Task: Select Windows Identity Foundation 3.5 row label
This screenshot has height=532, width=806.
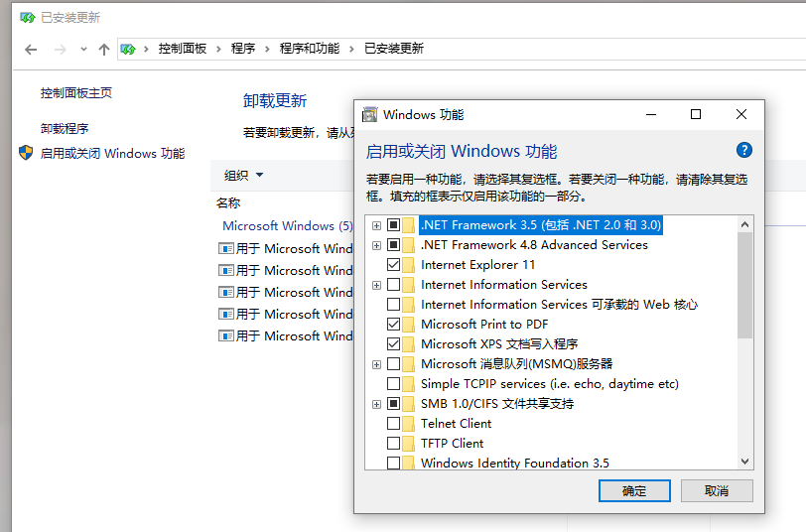Action: pyautogui.click(x=514, y=463)
